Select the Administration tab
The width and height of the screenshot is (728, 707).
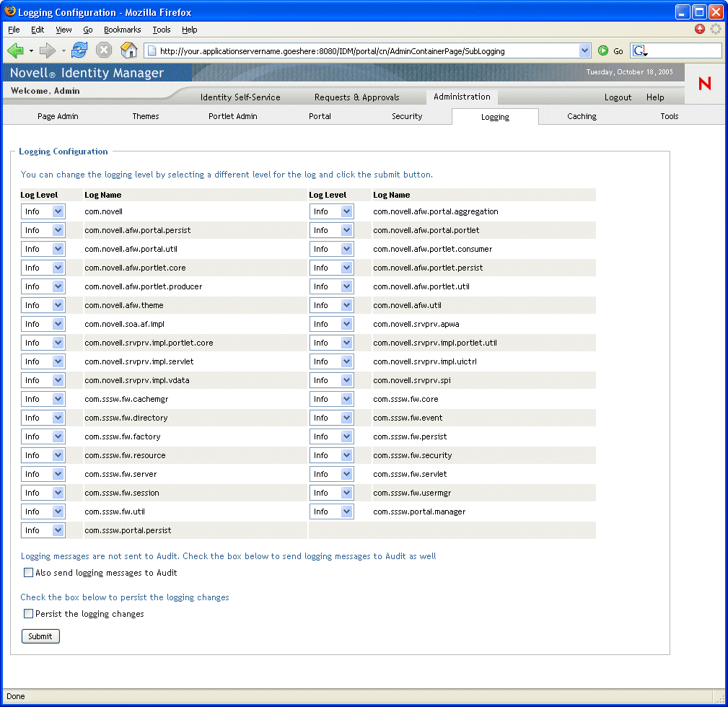462,97
